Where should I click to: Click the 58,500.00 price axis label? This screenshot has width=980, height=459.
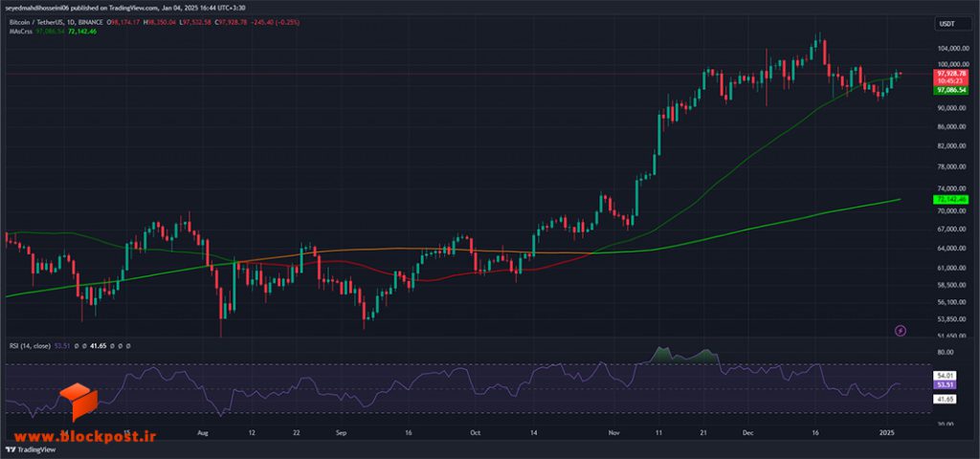(x=951, y=285)
